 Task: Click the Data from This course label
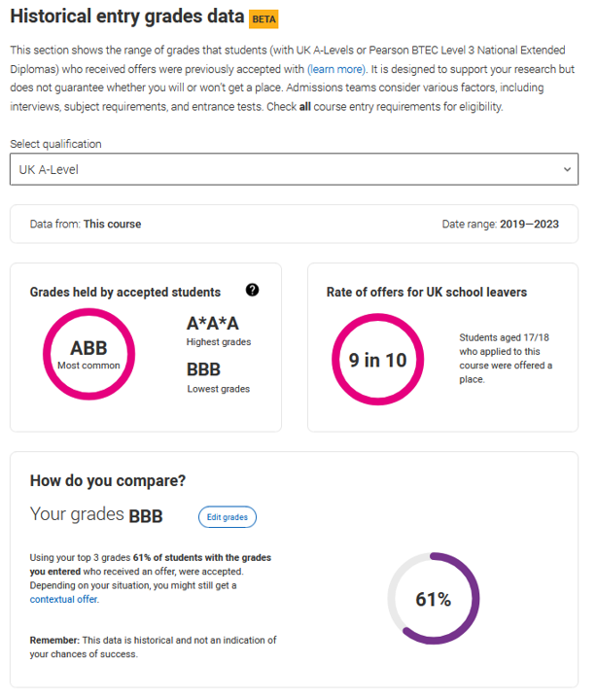click(x=86, y=224)
